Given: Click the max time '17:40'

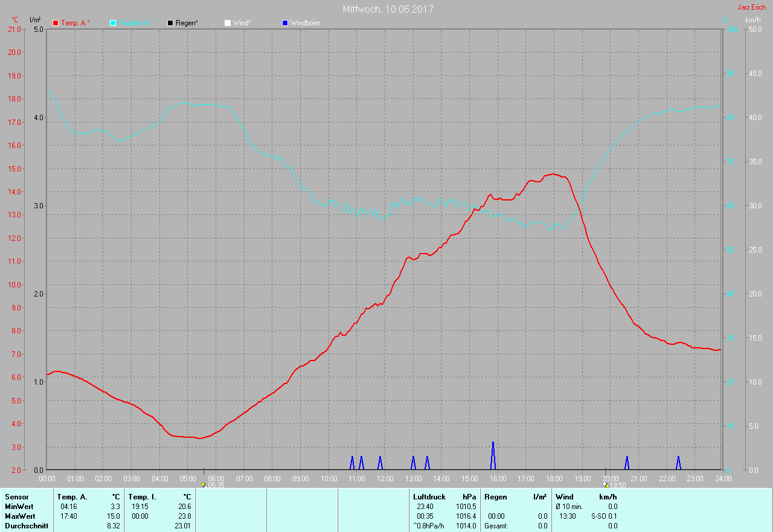Looking at the screenshot, I should pyautogui.click(x=69, y=516).
